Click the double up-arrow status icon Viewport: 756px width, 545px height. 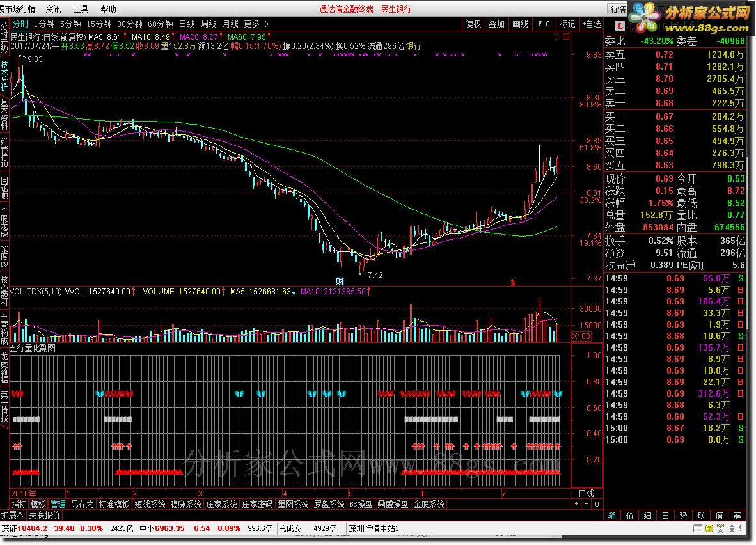tap(732, 528)
